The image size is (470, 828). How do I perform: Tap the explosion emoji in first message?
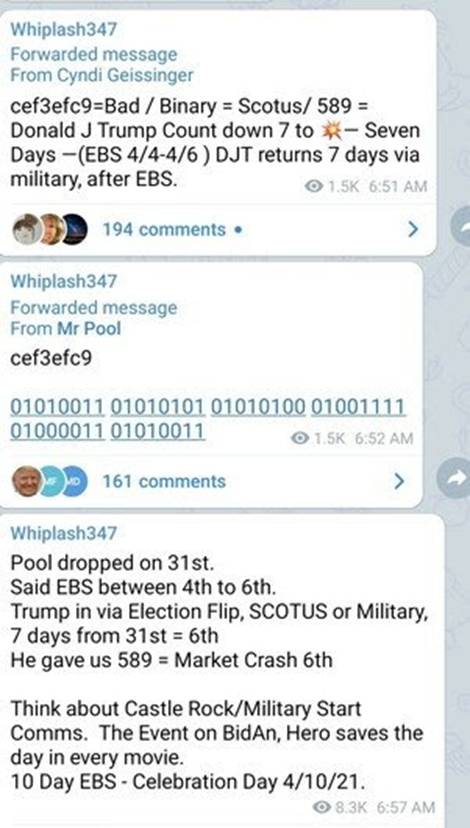click(x=331, y=131)
